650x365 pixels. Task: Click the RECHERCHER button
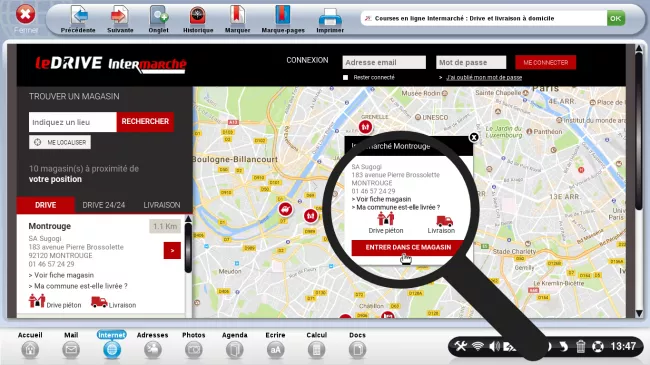[x=145, y=122]
